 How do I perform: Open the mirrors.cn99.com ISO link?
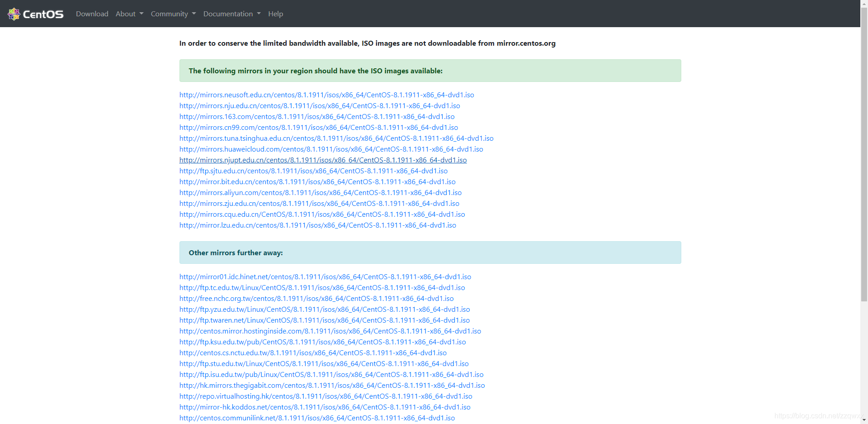(319, 128)
